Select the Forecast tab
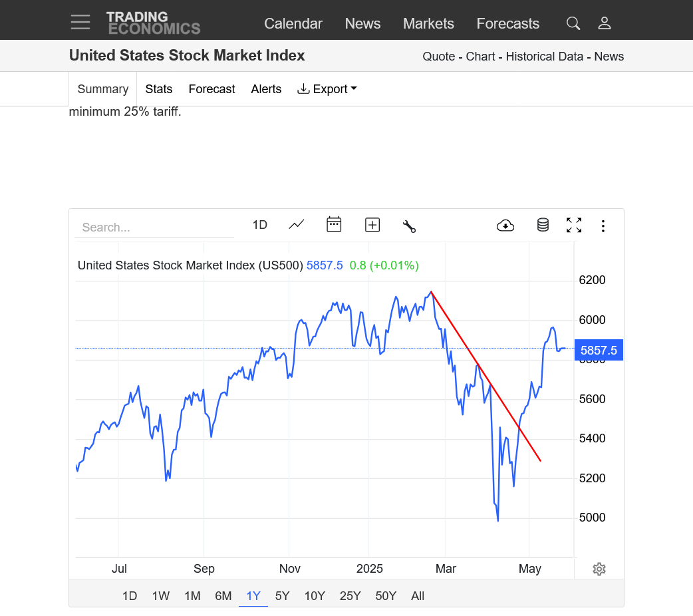 [x=211, y=89]
